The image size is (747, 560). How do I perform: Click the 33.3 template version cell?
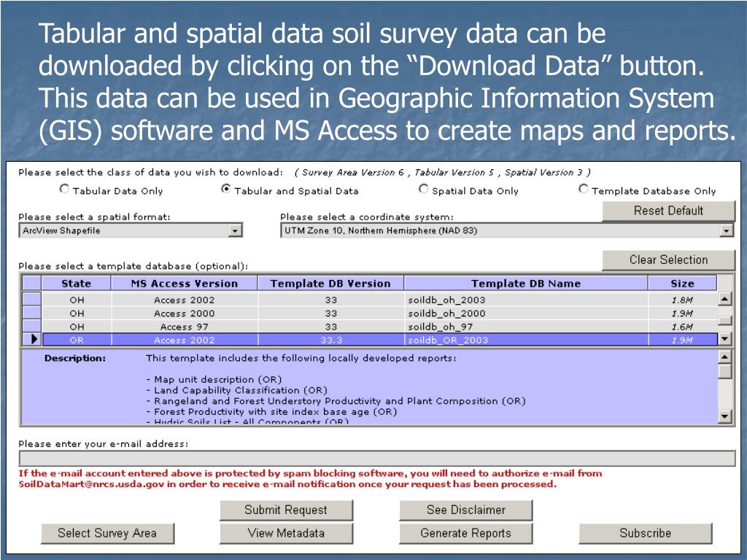click(331, 340)
